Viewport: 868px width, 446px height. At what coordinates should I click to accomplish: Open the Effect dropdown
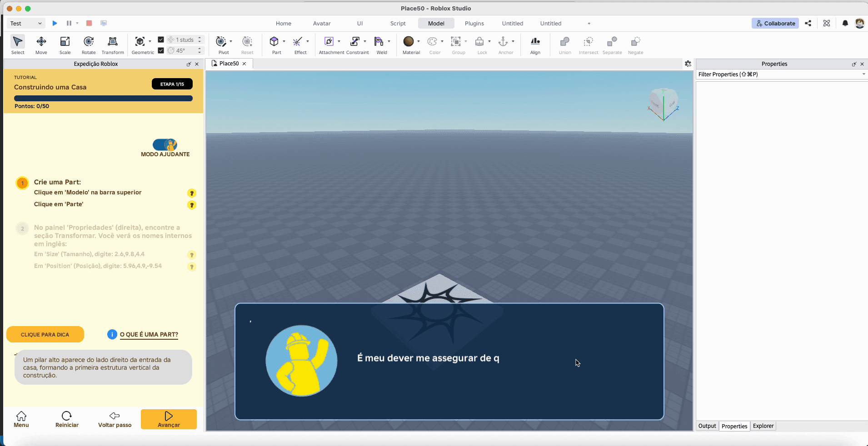307,42
